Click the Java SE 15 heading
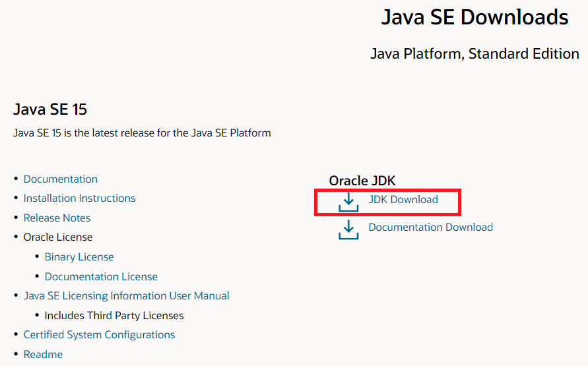This screenshot has height=366, width=588. [50, 109]
